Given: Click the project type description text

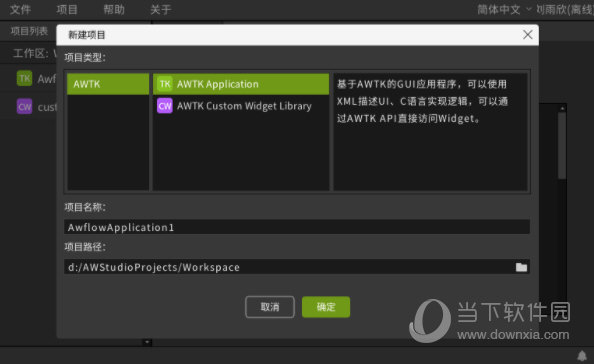Looking at the screenshot, I should click(422, 101).
